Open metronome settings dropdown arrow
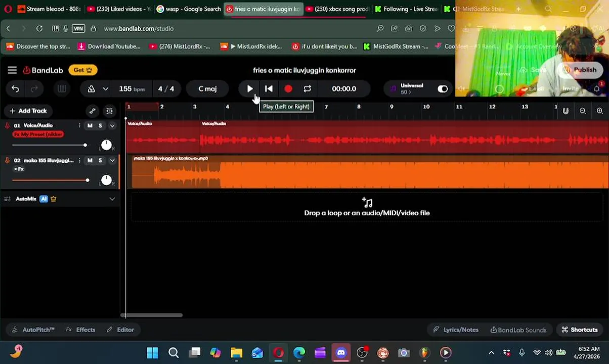 point(105,89)
